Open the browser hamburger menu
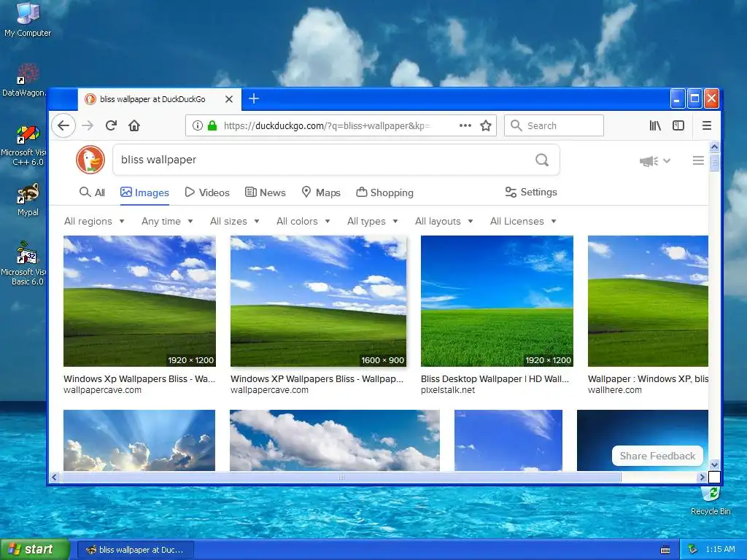The width and height of the screenshot is (747, 560). (x=707, y=125)
